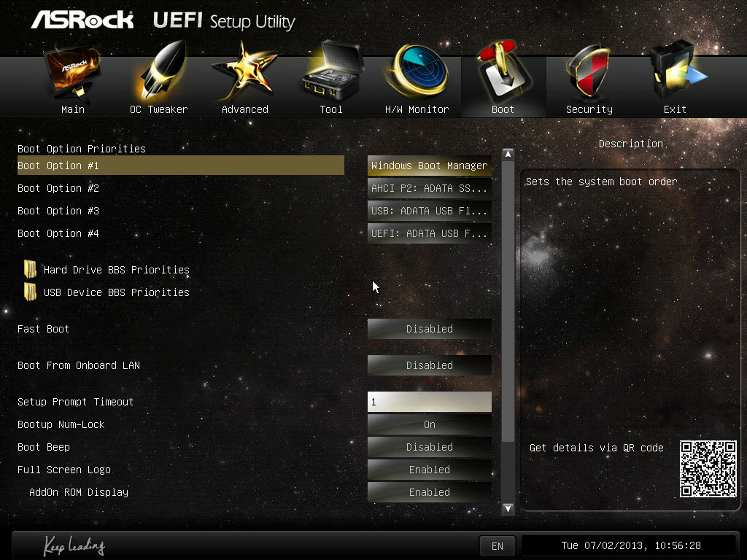Click the Full Screen Logo Enabled button
Image resolution: width=747 pixels, height=560 pixels.
(x=429, y=470)
